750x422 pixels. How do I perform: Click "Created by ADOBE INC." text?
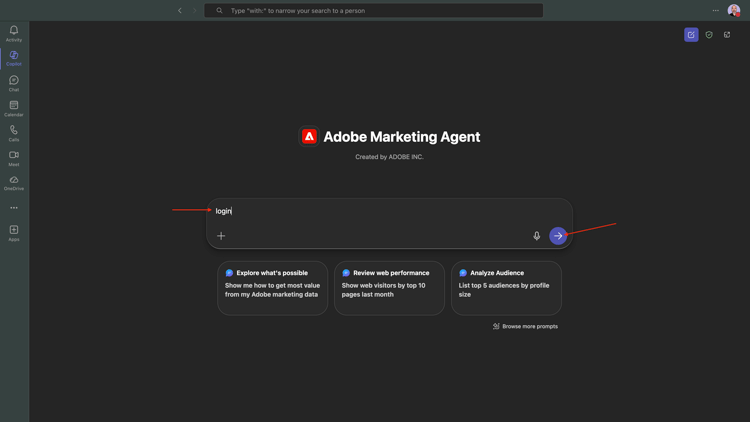pos(389,157)
